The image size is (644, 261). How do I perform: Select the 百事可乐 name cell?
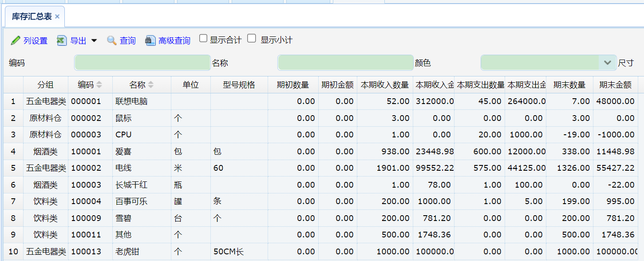(131, 201)
